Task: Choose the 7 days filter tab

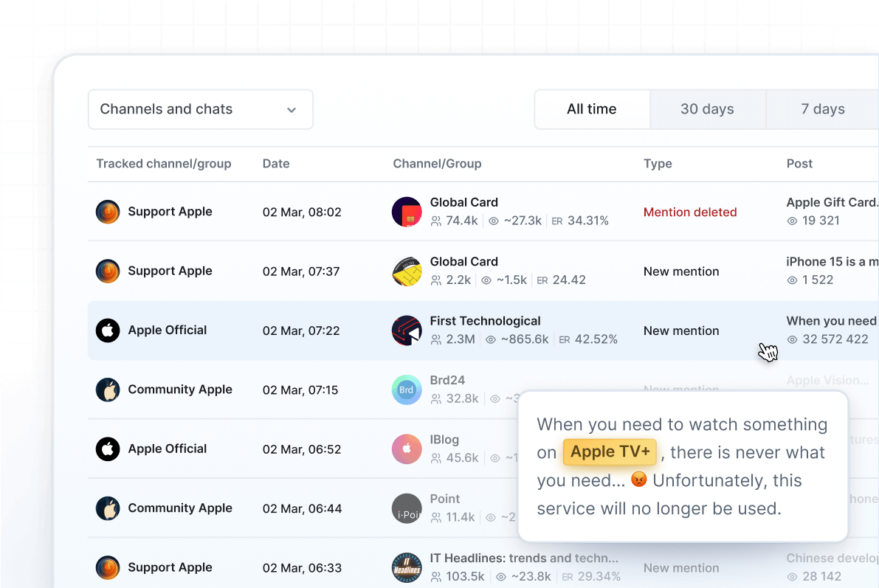Action: click(x=822, y=109)
